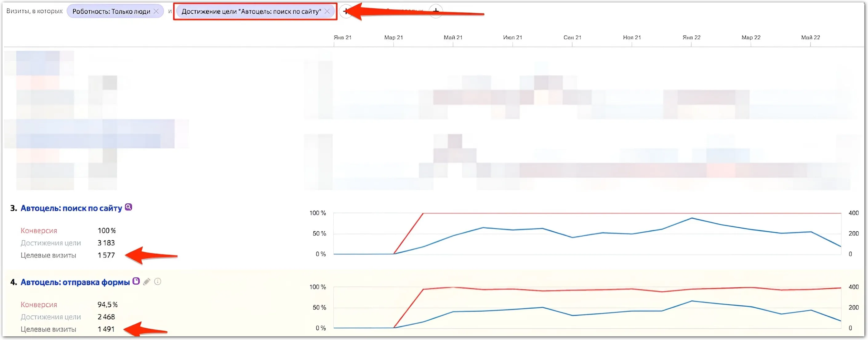Image resolution: width=868 pixels, height=340 pixels.
Task: Select 'Июл 21' timeline label
Action: (x=512, y=38)
